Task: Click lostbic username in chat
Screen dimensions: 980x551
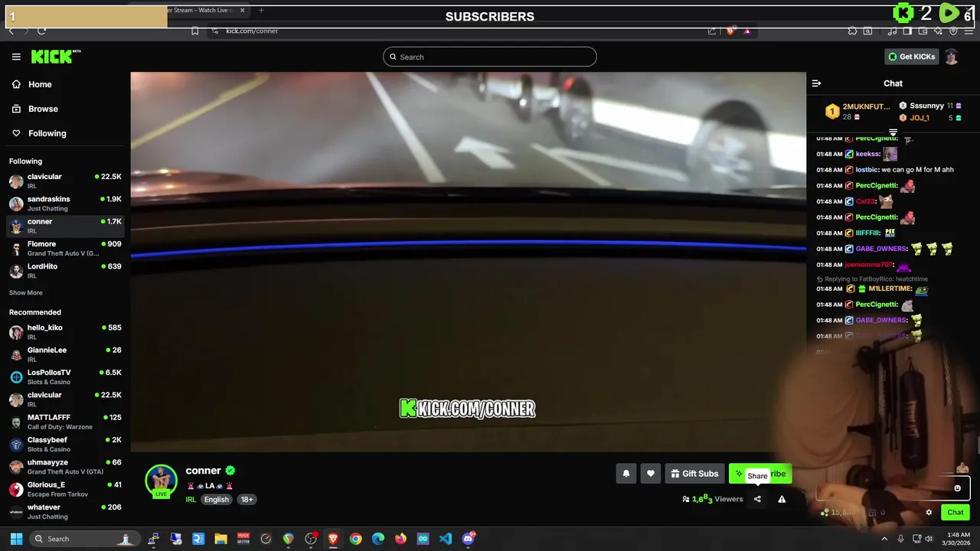Action: [x=866, y=170]
